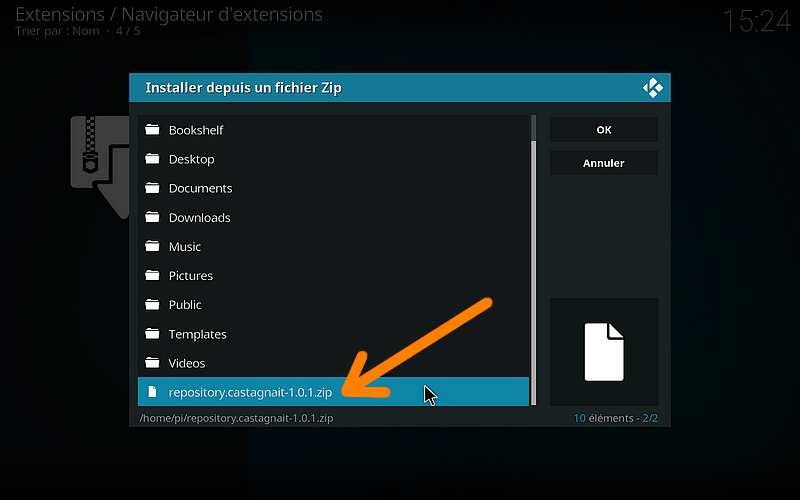
Task: Select the Documents folder icon
Action: (152, 188)
